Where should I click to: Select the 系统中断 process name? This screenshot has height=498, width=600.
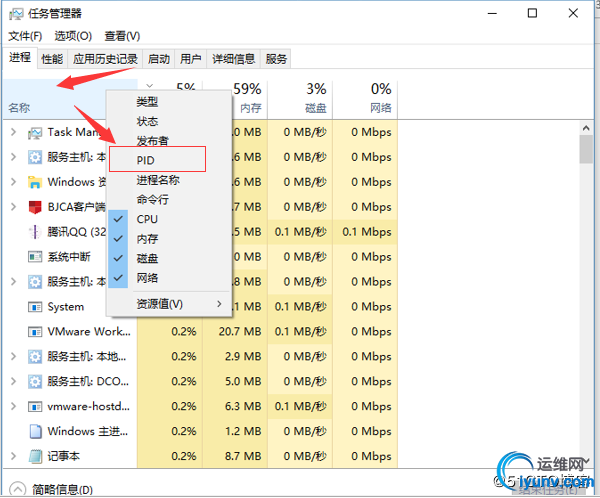pyautogui.click(x=69, y=256)
